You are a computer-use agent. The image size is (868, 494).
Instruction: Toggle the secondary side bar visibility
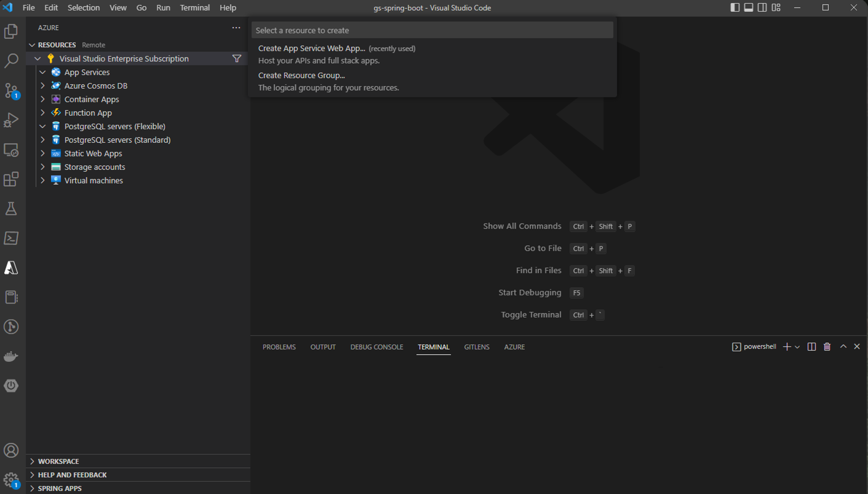(762, 8)
